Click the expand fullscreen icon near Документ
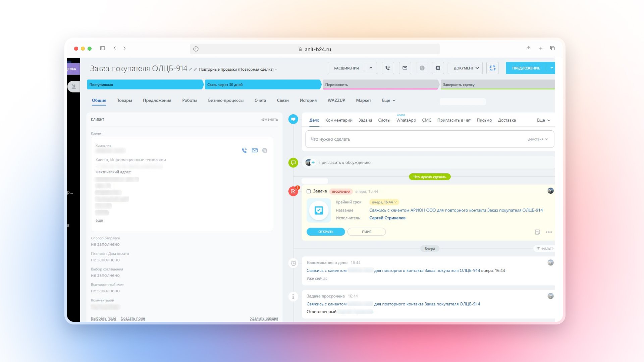Viewport: 644px width, 362px height. click(x=492, y=68)
